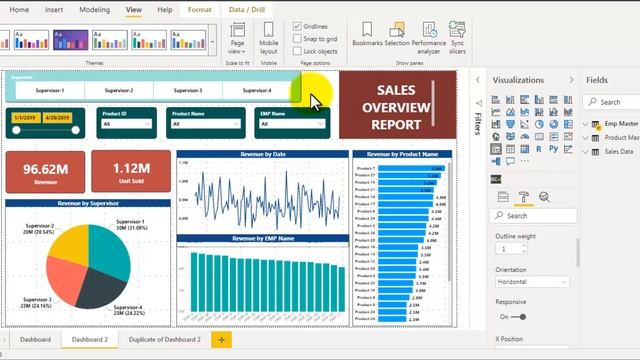The height and width of the screenshot is (360, 640).
Task: Open the Home ribbon tab
Action: click(x=19, y=9)
